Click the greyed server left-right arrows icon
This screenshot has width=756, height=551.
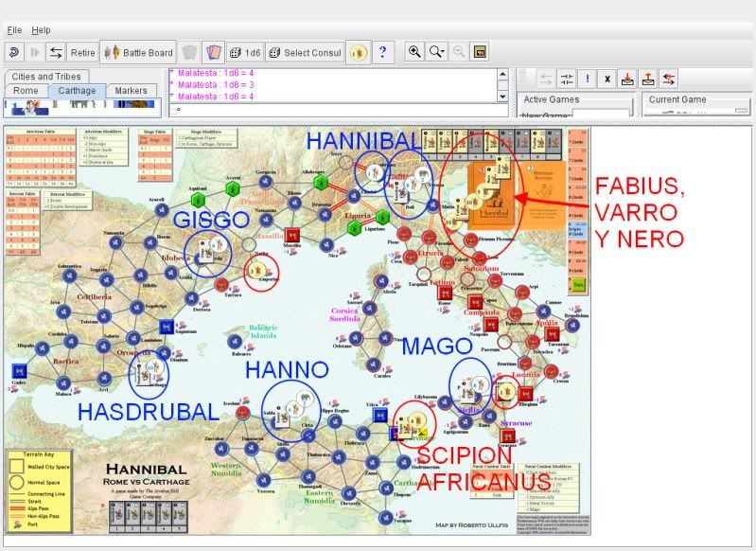tap(546, 79)
